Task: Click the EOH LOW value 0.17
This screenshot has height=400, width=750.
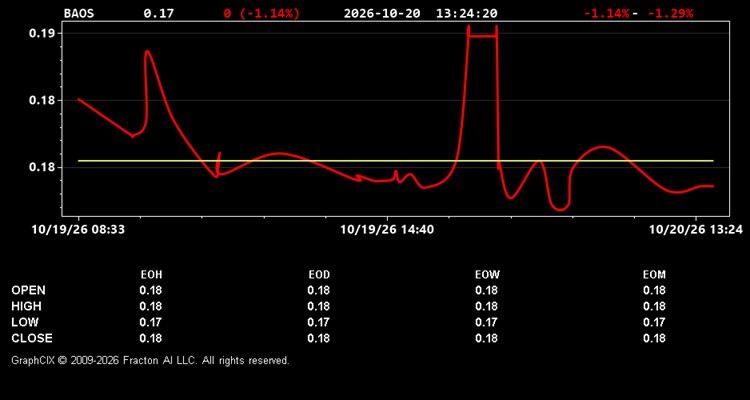Action: 151,322
